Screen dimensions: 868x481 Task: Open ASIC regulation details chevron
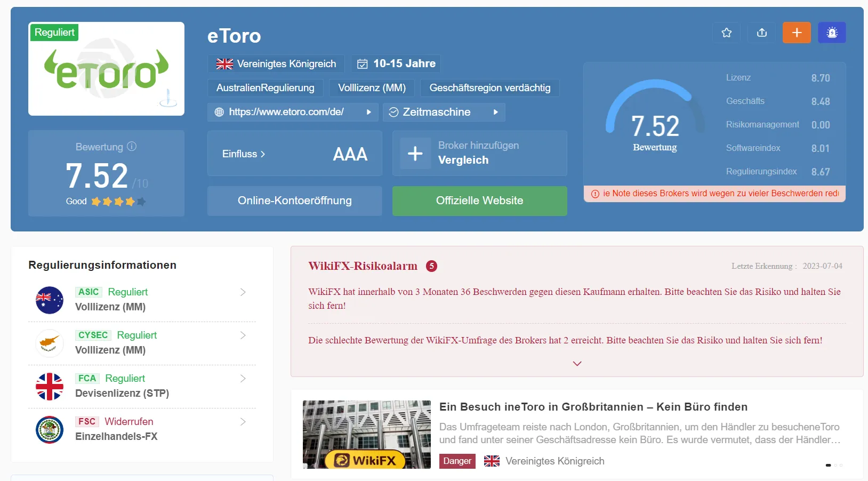[x=243, y=292]
